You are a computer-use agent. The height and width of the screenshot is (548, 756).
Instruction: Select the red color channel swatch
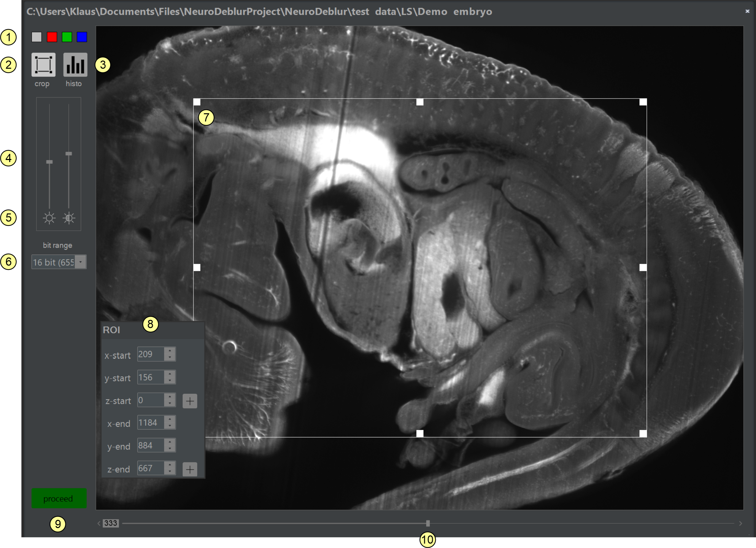pos(52,37)
